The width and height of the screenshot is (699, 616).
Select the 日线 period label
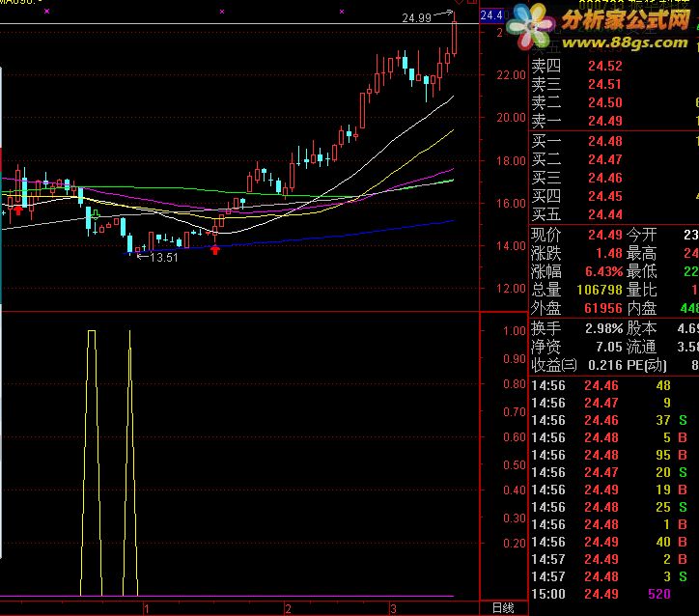tap(503, 608)
